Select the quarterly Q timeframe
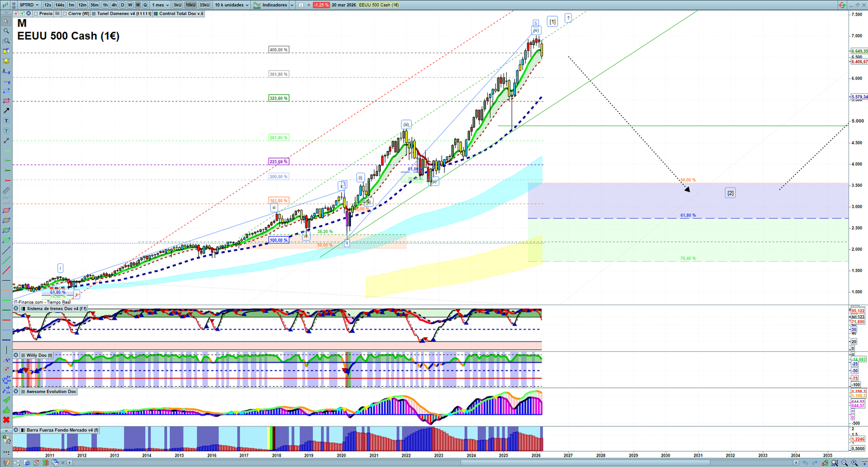The width and height of the screenshot is (868, 467). click(x=145, y=5)
